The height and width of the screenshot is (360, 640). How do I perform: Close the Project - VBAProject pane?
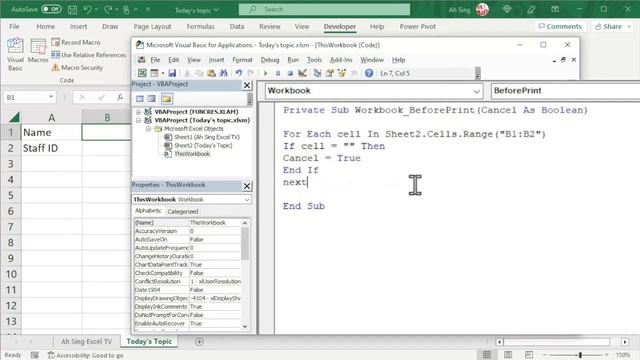click(247, 85)
